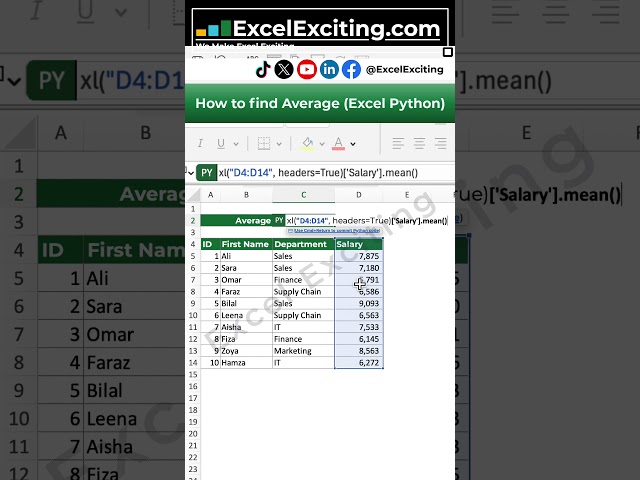The image size is (640, 480).
Task: Click the Python formula text in cell C2
Action: coord(367,220)
